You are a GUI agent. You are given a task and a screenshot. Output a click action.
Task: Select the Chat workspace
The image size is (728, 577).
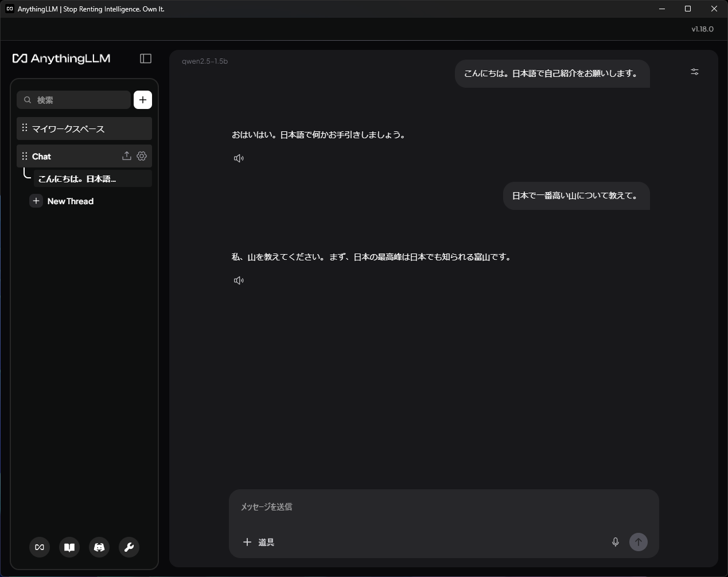tap(84, 156)
